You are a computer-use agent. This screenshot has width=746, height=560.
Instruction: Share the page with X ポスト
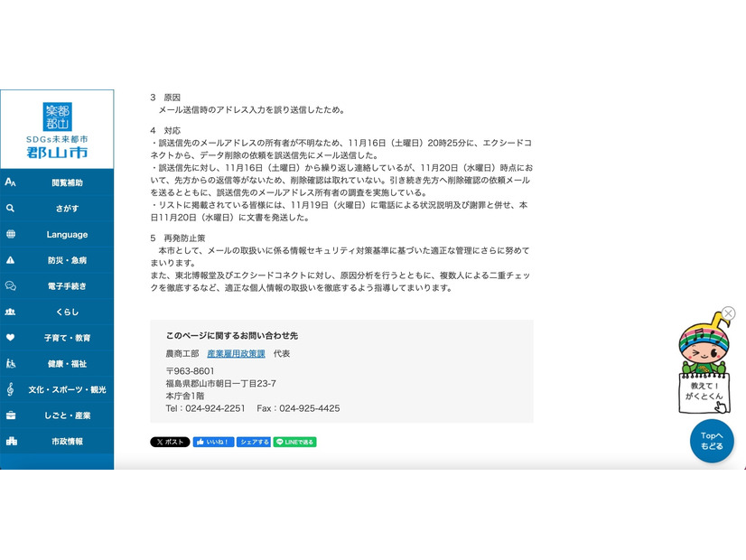coord(170,443)
